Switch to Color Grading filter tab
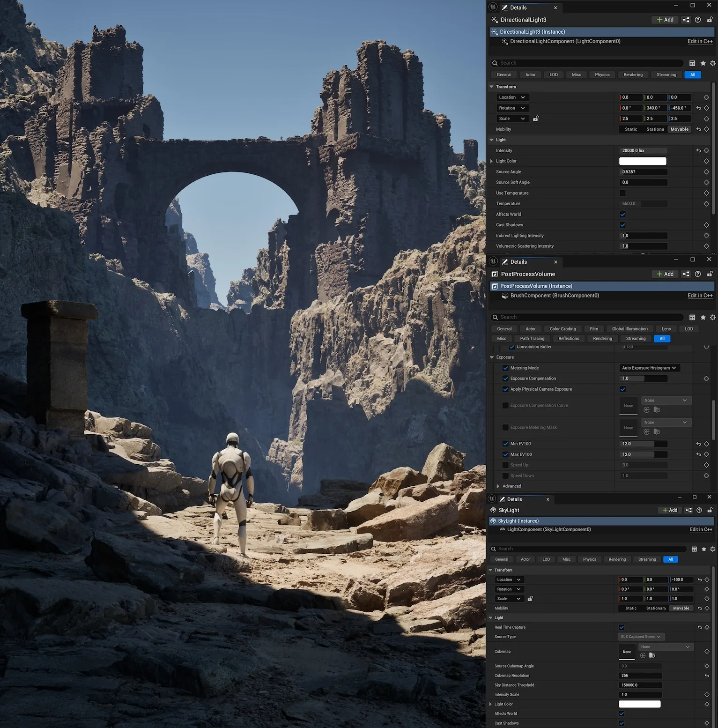This screenshot has height=728, width=718. coord(563,329)
